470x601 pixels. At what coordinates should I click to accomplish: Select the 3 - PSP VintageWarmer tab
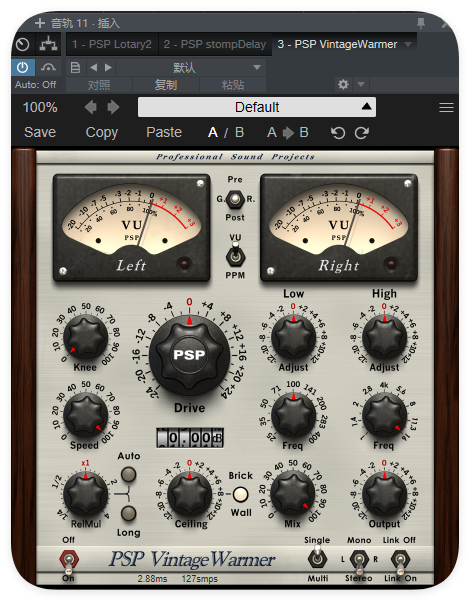(x=337, y=44)
